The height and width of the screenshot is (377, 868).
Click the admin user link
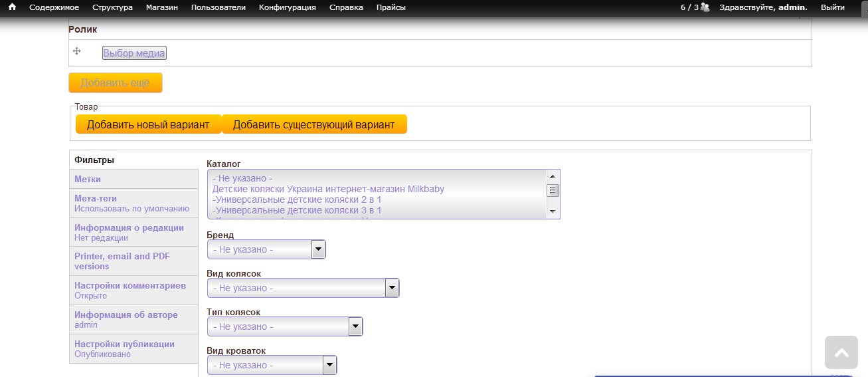(792, 7)
